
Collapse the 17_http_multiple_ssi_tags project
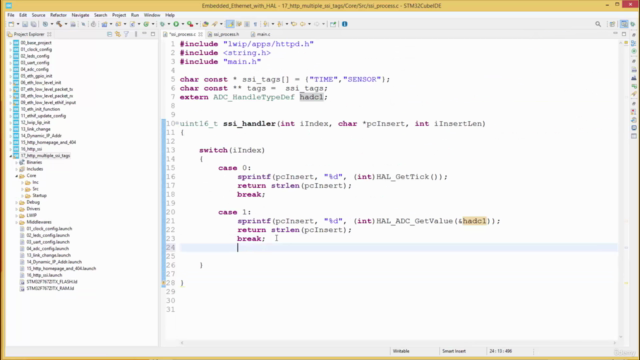(x=11, y=156)
